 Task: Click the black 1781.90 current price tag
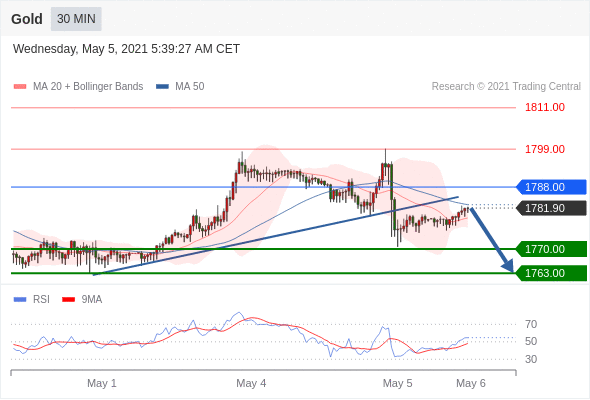tap(552, 208)
